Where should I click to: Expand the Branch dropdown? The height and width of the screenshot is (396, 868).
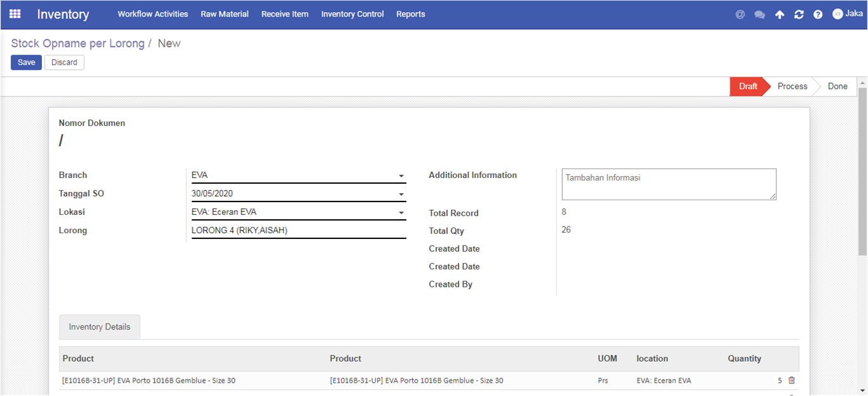point(401,175)
